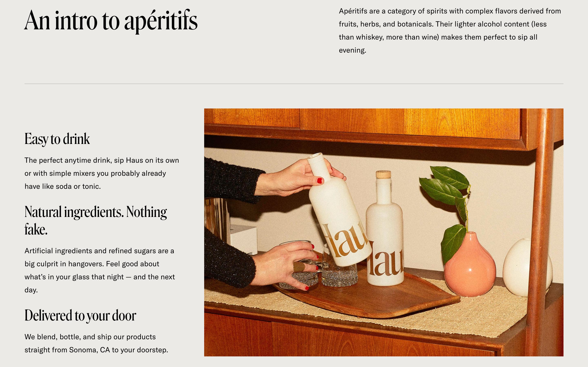Click the 'Delivered to your door' heading
The width and height of the screenshot is (588, 367).
(x=80, y=316)
